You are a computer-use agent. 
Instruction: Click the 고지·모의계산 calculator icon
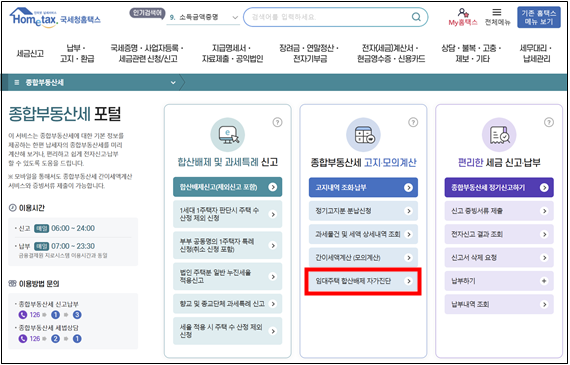click(363, 135)
